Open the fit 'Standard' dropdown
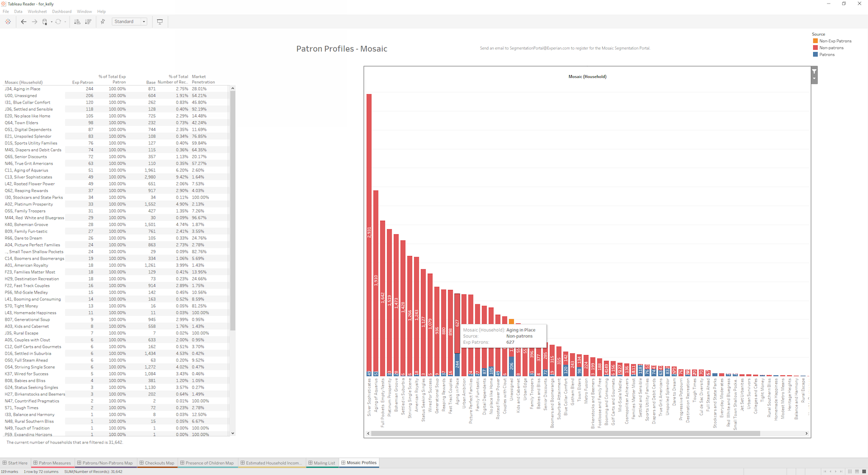The height and width of the screenshot is (475, 868). (x=130, y=21)
